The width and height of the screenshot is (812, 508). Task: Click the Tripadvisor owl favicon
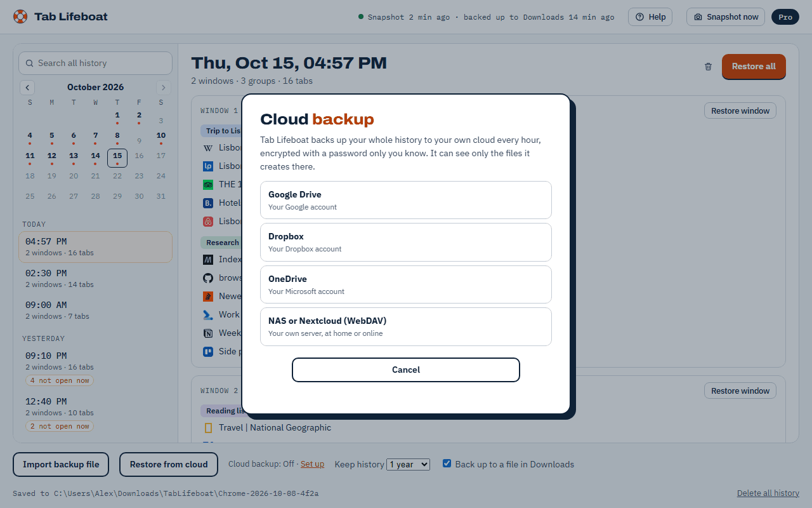(x=207, y=184)
